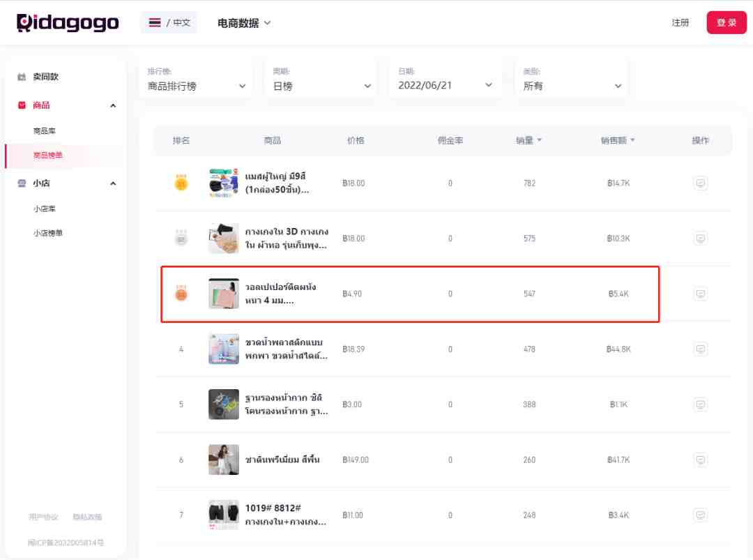Click action icon for B5.4K row
This screenshot has height=560, width=753.
coord(700,294)
